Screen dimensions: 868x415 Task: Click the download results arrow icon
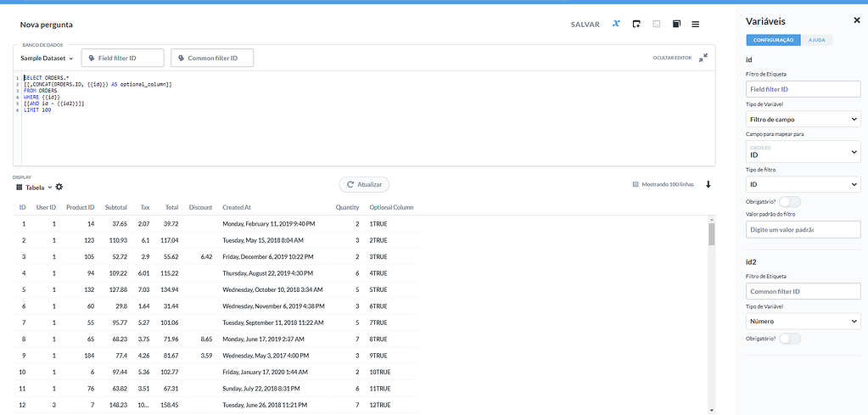click(x=708, y=184)
